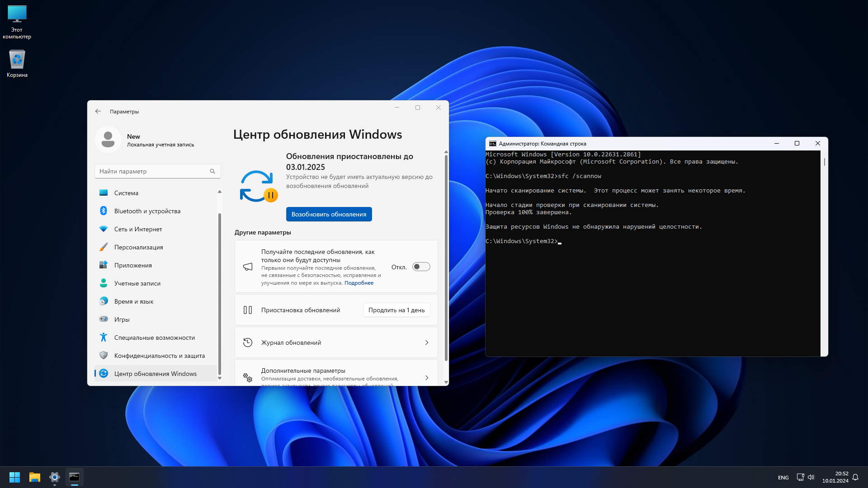Click Возобновить обновления button
Image resolution: width=868 pixels, height=488 pixels.
tap(329, 214)
